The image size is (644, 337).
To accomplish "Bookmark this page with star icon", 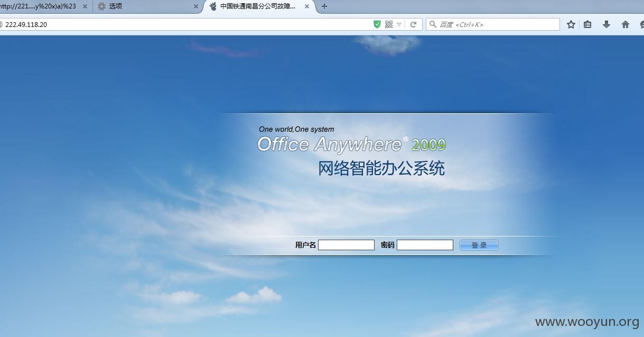I will click(x=571, y=24).
